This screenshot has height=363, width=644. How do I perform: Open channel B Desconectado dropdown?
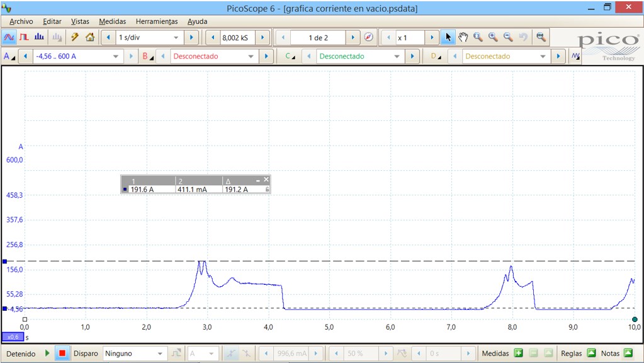pos(251,56)
